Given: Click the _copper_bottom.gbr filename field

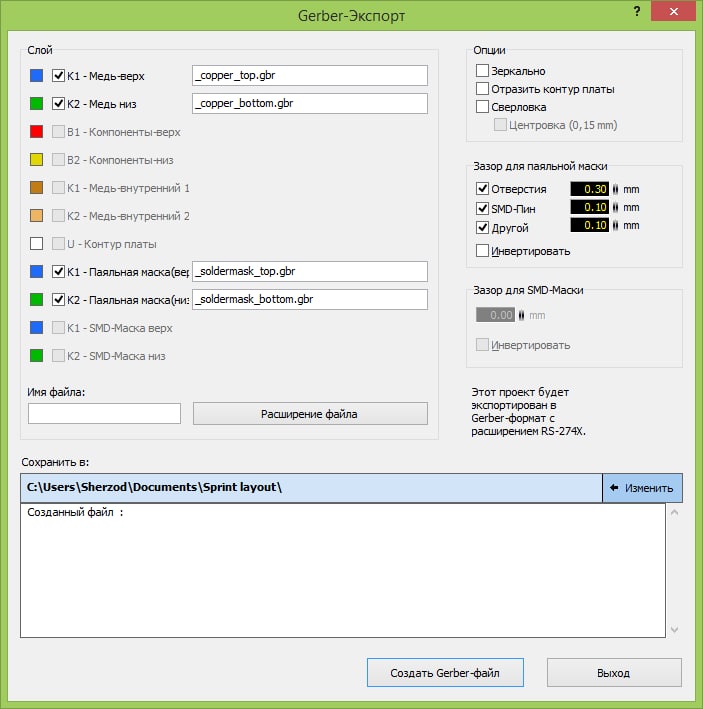Looking at the screenshot, I should pyautogui.click(x=310, y=104).
